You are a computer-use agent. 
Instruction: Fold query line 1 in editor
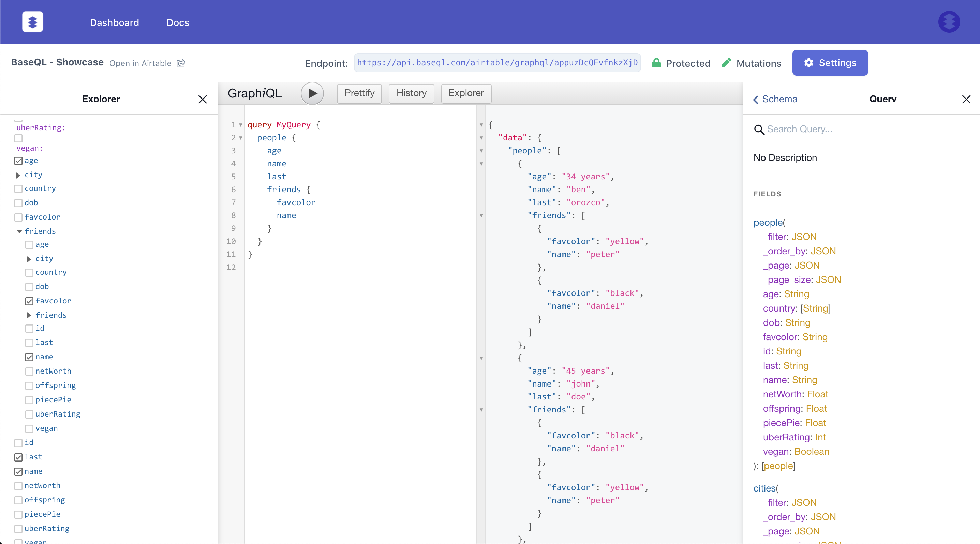coord(240,125)
